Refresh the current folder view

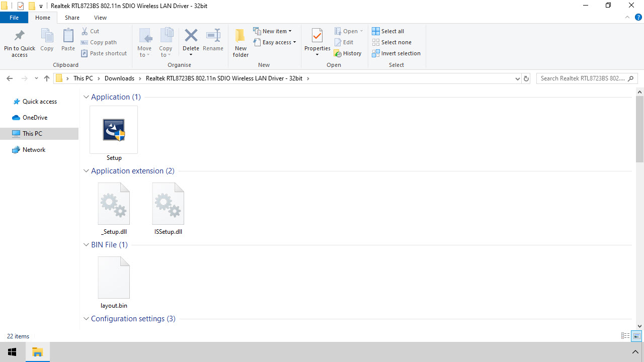pyautogui.click(x=526, y=78)
